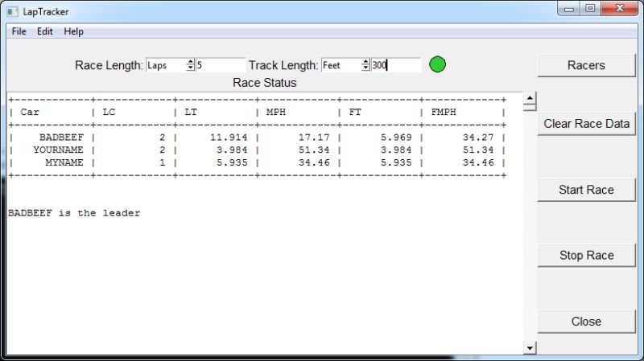Click the scrollbar down arrow

[x=530, y=348]
